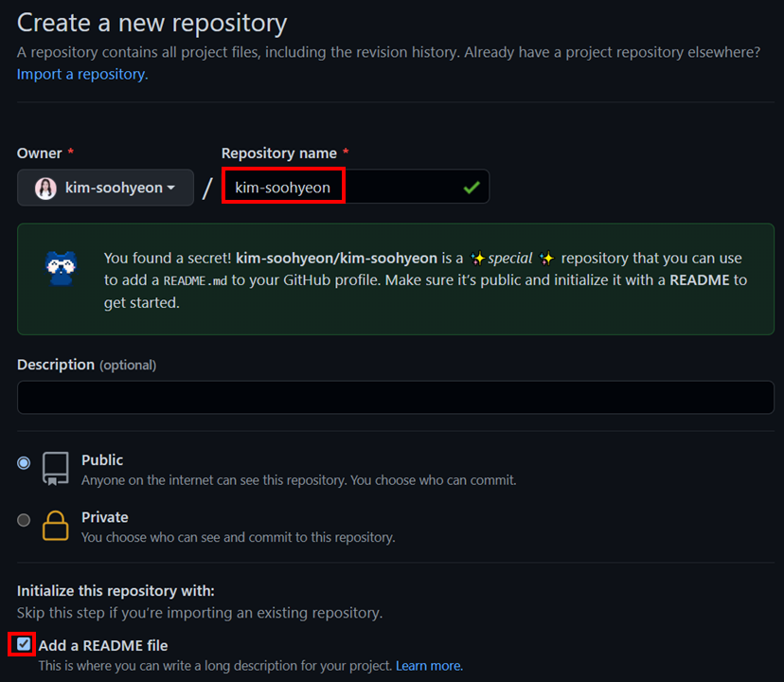The width and height of the screenshot is (784, 682).
Task: Click the 'You found a secret!' message
Action: tap(425, 280)
